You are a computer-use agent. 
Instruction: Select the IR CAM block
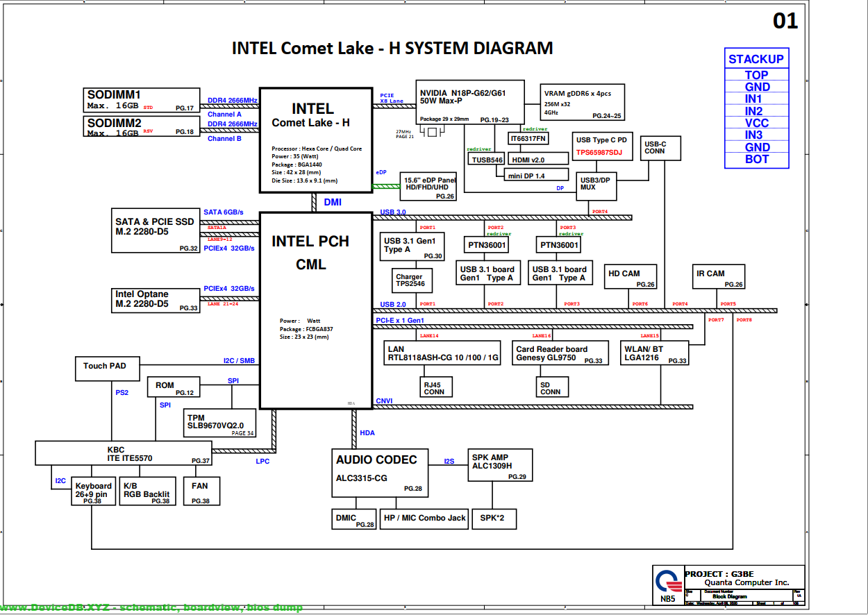(x=718, y=278)
